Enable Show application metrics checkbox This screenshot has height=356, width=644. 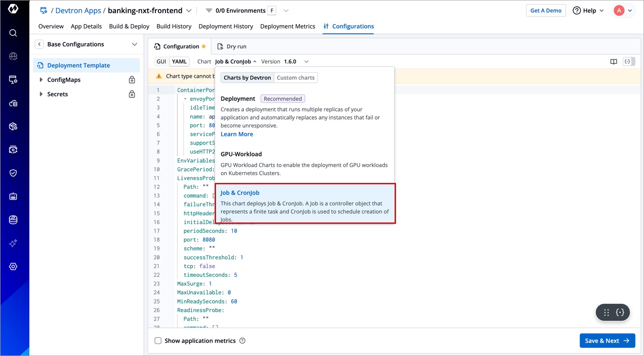point(158,341)
